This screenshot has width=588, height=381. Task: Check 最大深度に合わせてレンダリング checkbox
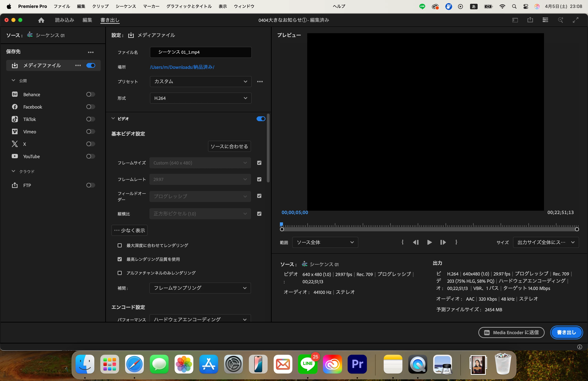(120, 245)
